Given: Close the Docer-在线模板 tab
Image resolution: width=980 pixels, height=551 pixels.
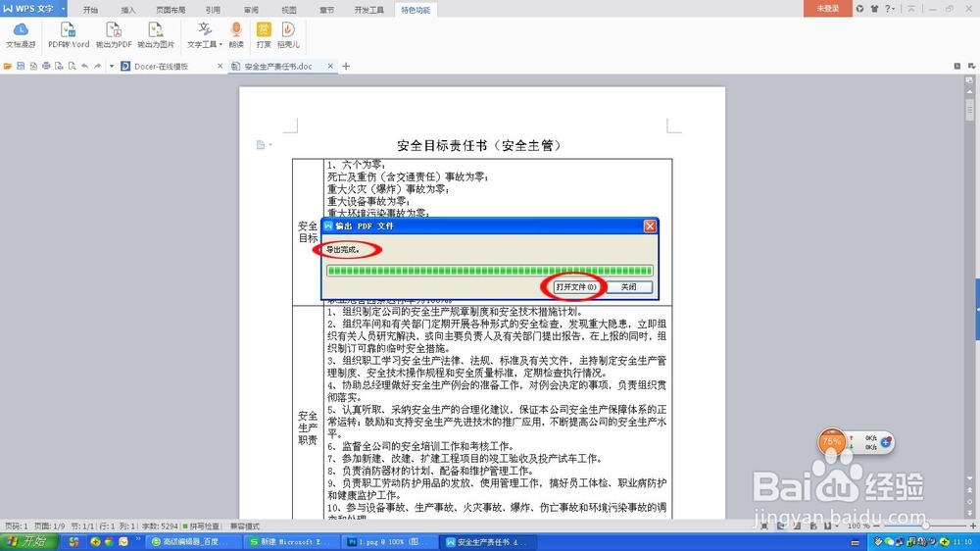Looking at the screenshot, I should [x=220, y=66].
